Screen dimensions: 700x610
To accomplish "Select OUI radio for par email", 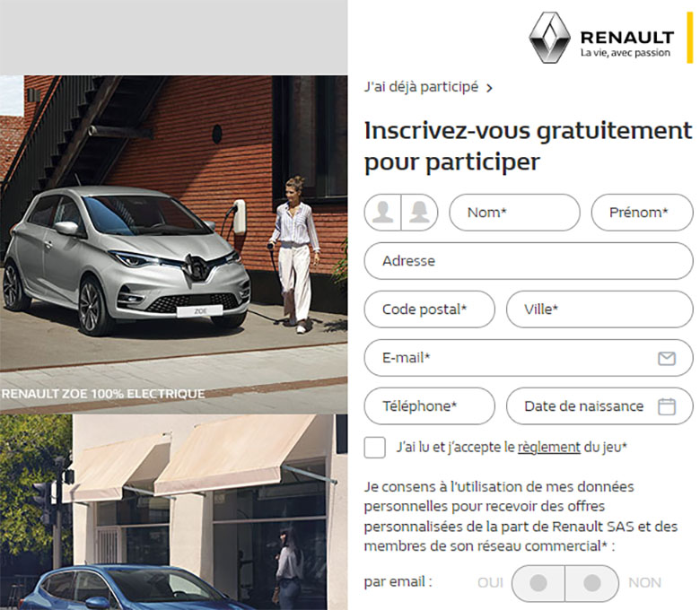I will (x=538, y=583).
